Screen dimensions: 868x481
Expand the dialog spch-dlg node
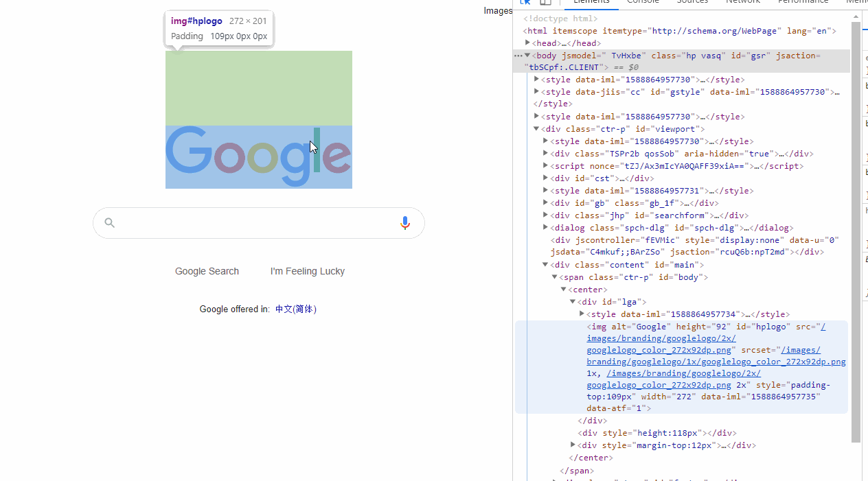click(545, 227)
